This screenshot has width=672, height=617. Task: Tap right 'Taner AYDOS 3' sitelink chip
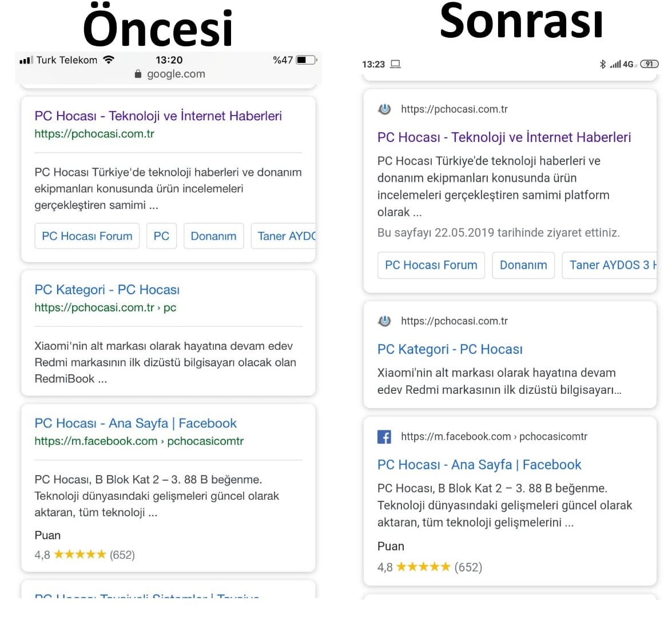[610, 265]
